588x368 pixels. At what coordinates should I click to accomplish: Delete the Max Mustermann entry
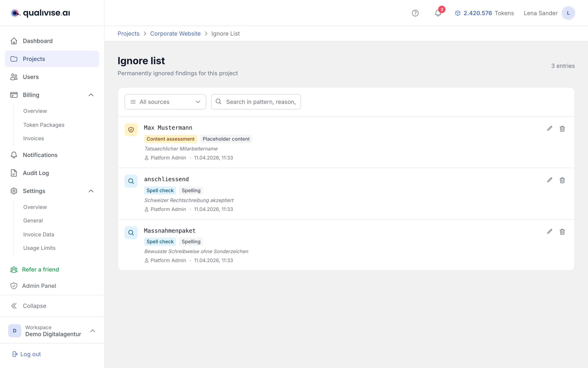562,129
